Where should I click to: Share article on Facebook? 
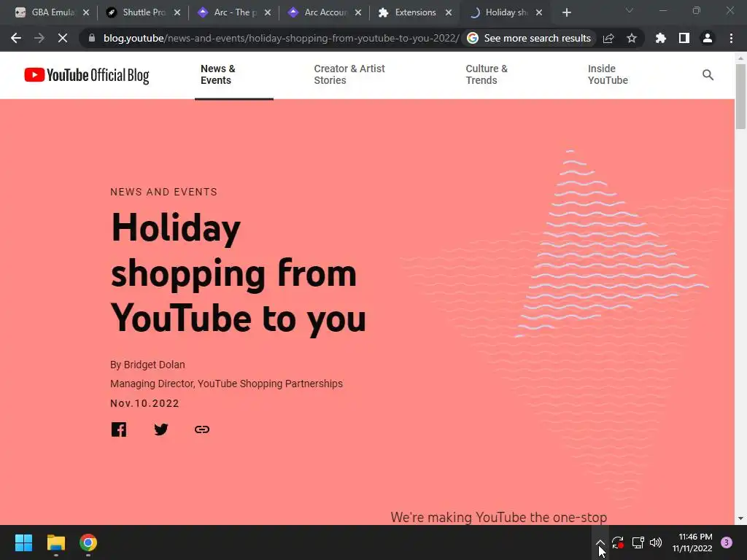[x=119, y=429]
